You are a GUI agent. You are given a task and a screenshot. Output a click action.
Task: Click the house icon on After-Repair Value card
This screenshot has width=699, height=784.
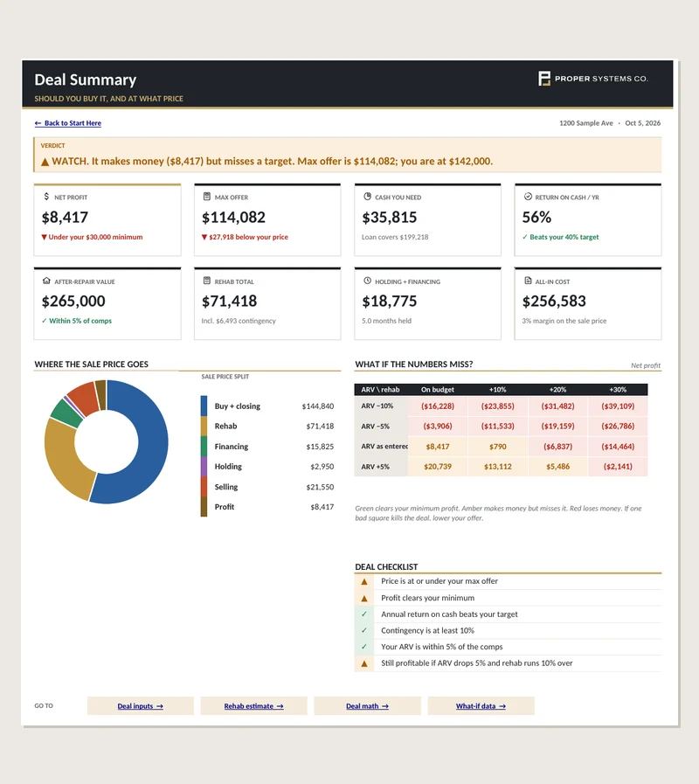click(x=46, y=281)
